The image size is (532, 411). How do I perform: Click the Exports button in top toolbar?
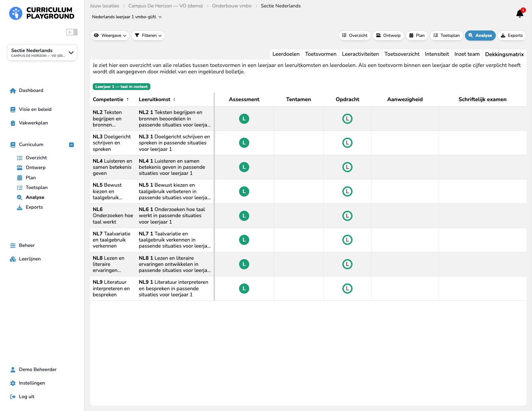512,36
